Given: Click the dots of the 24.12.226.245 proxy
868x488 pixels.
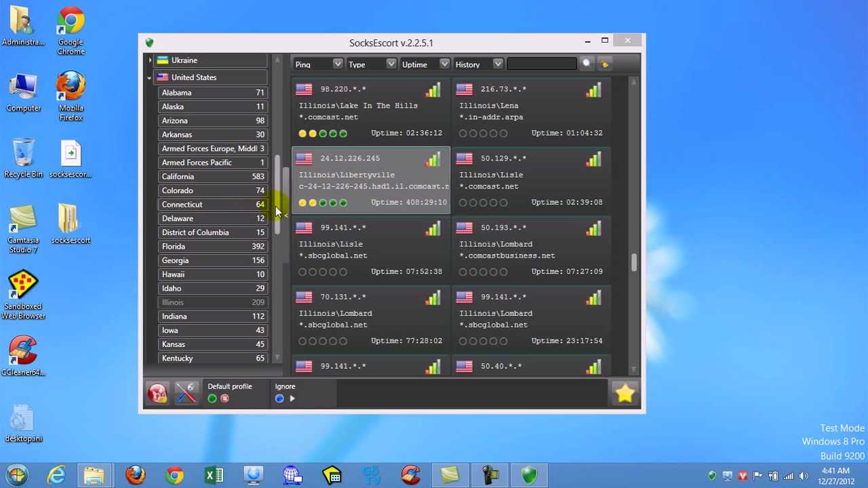Looking at the screenshot, I should click(x=323, y=203).
